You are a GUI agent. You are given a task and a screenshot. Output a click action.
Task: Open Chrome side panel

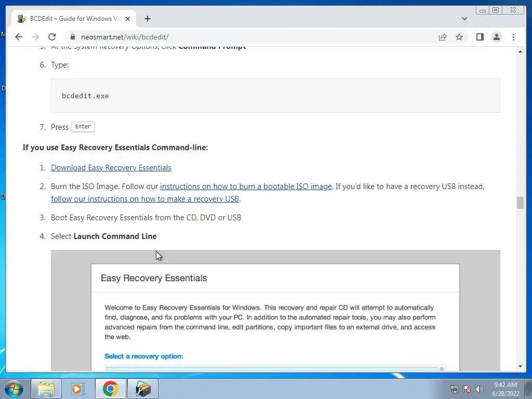tap(480, 37)
